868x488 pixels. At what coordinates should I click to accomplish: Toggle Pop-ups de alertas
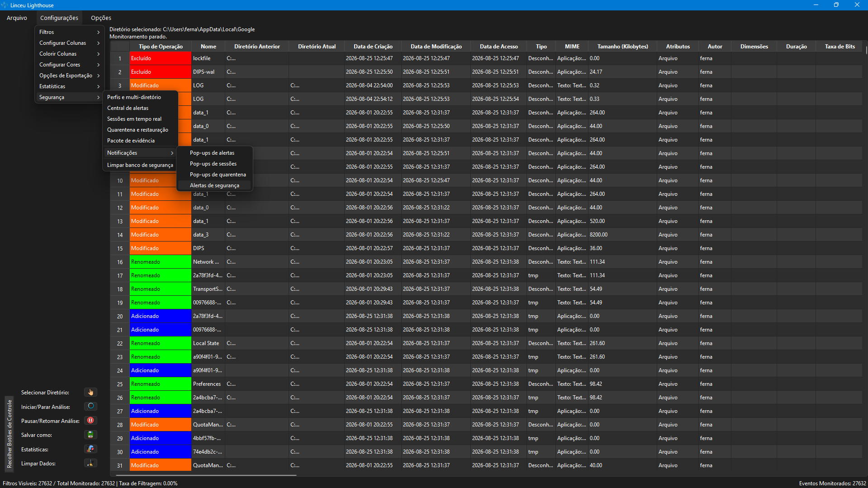[x=215, y=153]
